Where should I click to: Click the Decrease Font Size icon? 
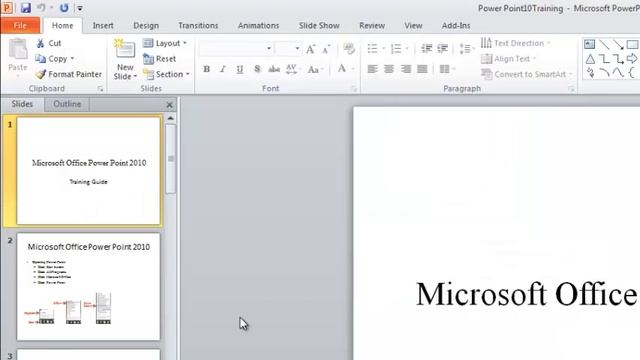[x=326, y=49]
